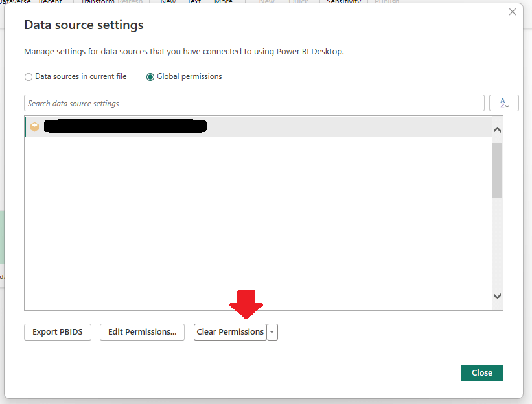Open Recent sources in the ribbon

(51, 2)
